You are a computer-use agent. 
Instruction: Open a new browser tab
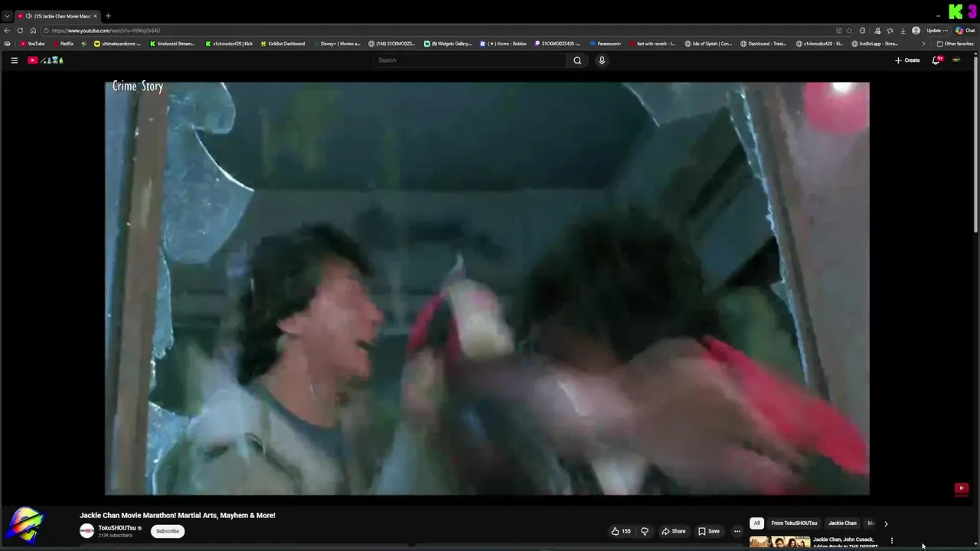(108, 16)
